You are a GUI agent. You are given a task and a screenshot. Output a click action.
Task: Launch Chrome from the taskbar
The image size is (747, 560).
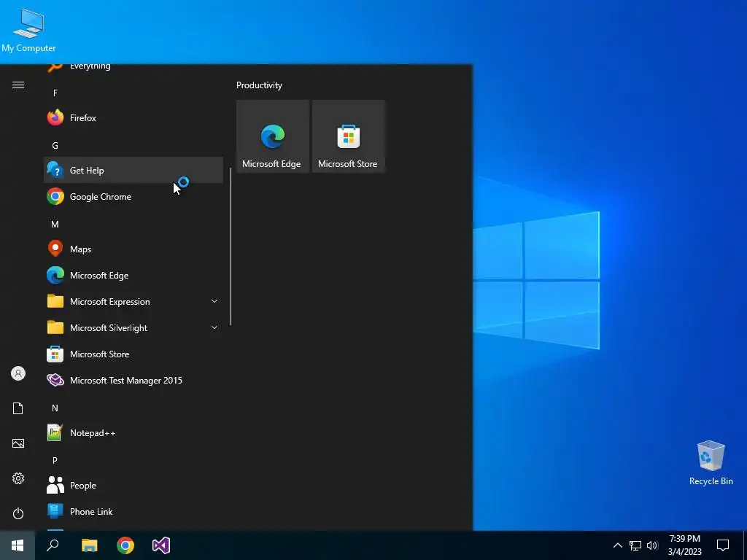coord(125,545)
